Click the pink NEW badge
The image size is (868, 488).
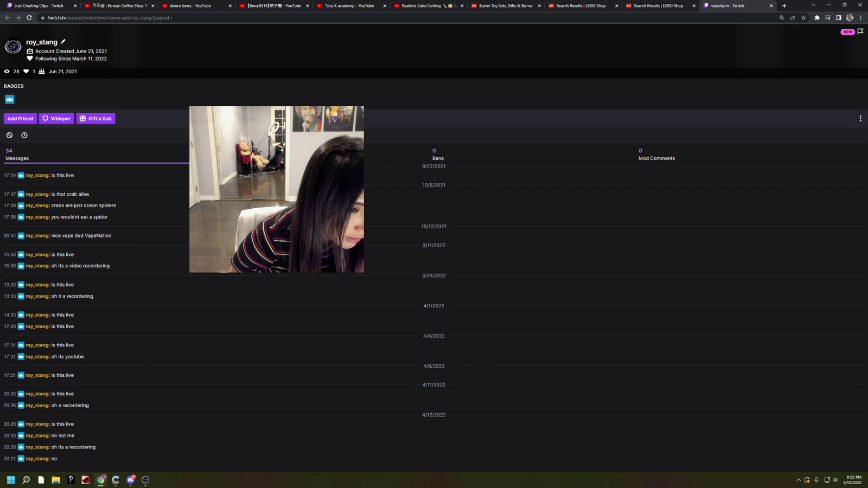[847, 32]
